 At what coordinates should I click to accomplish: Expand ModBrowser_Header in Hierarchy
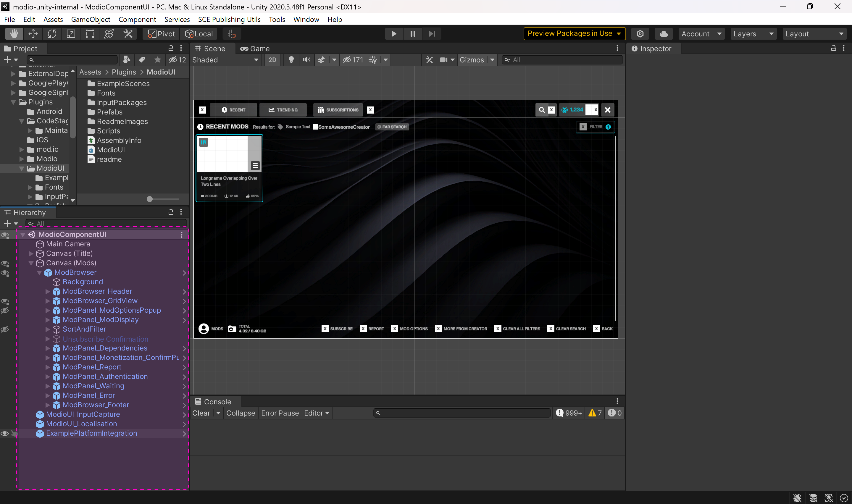click(x=48, y=291)
